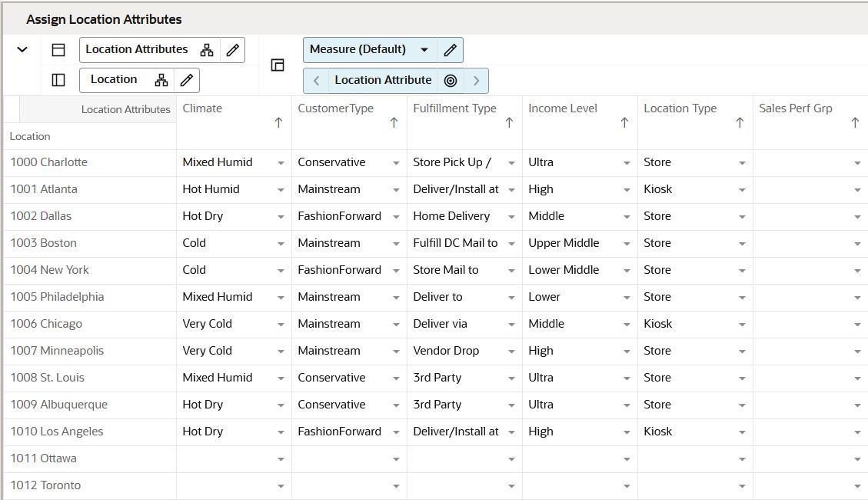Select the empty Fulfillment Type cell for 1011 Ottawa
This screenshot has width=868, height=500.
point(461,458)
